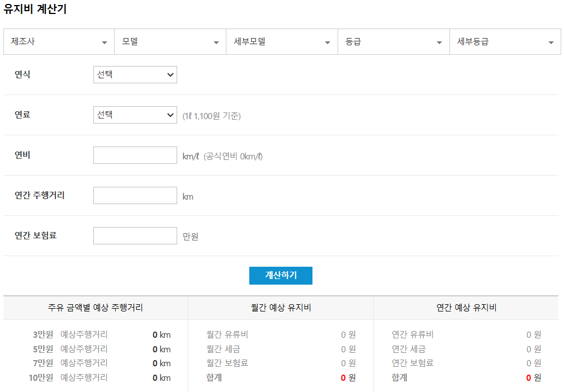Open 세부등급 via its arrow icon

coord(551,41)
